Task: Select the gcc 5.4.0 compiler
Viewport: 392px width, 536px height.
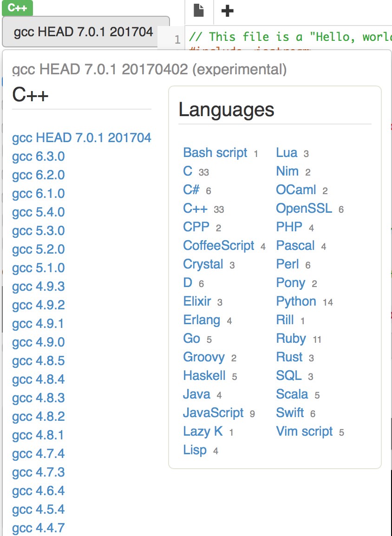Action: click(x=38, y=212)
